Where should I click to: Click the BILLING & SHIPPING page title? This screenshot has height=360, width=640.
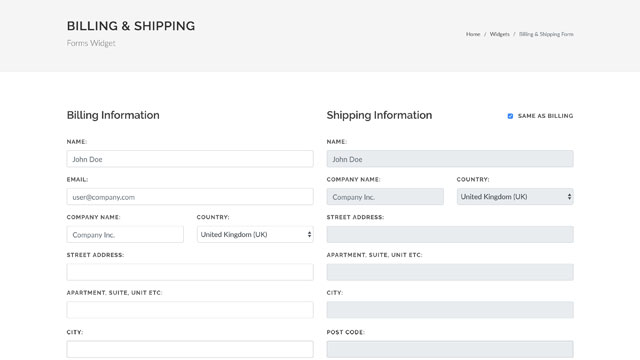131,26
